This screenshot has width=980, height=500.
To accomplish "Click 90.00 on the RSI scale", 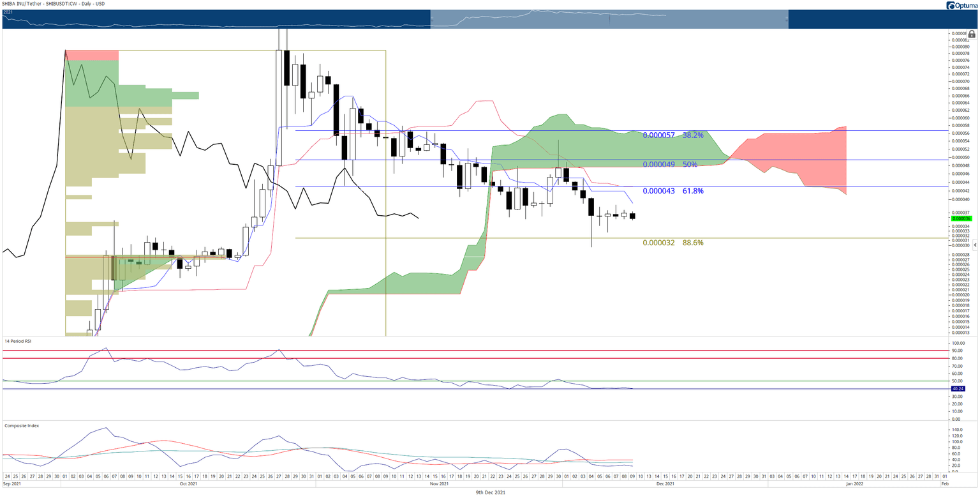I will click(x=958, y=351).
